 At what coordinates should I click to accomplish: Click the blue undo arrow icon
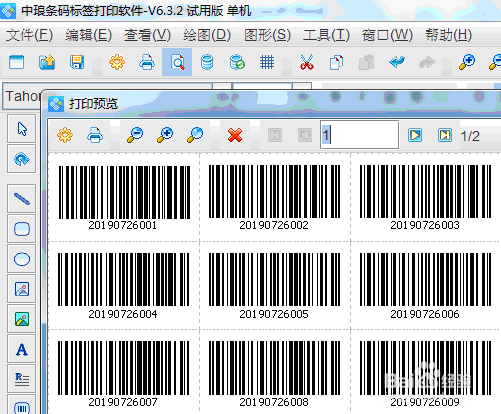pyautogui.click(x=397, y=62)
